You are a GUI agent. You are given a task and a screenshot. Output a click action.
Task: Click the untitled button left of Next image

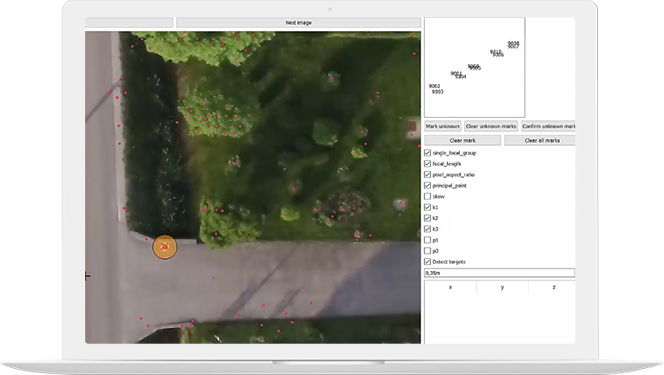pyautogui.click(x=129, y=22)
